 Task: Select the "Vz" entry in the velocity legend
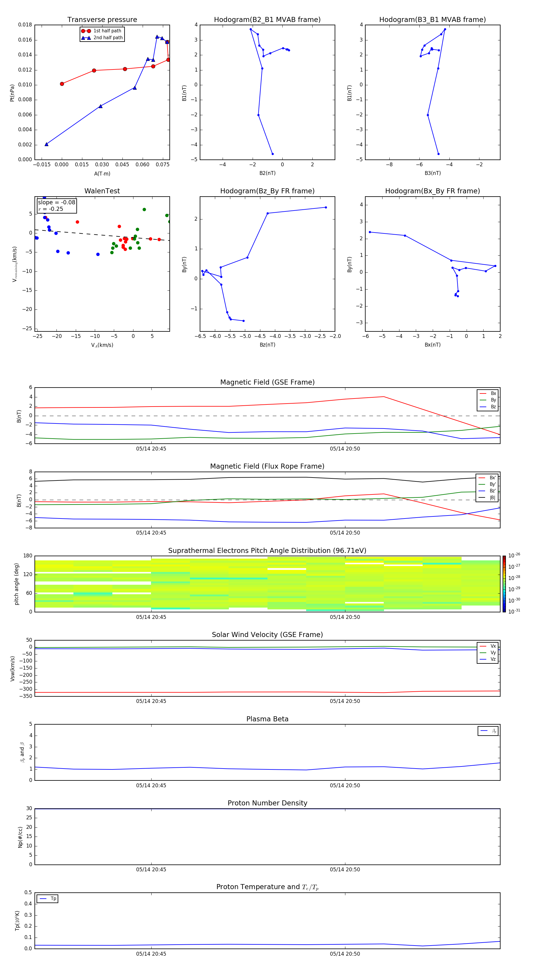click(488, 659)
